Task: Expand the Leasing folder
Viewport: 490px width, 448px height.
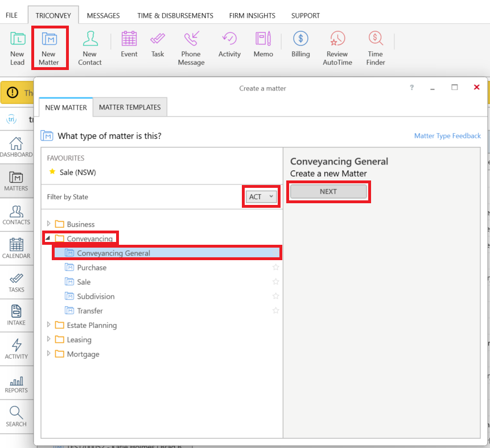Action: click(49, 339)
